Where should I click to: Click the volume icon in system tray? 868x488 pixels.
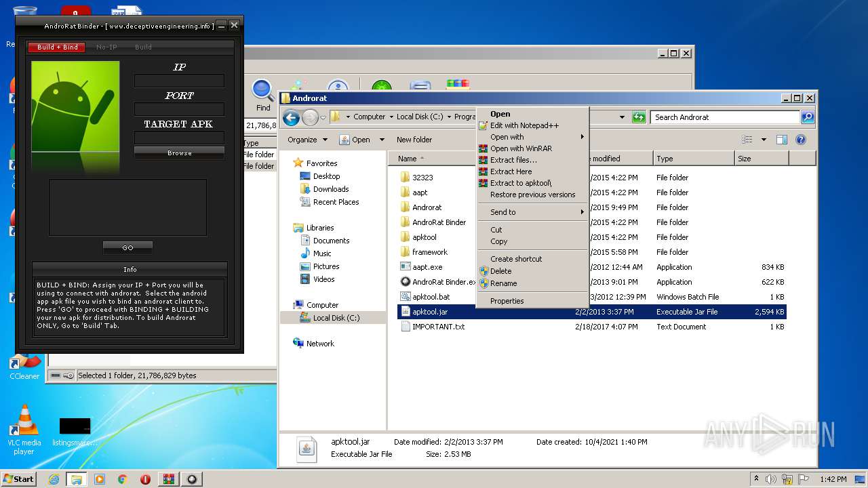[x=772, y=479]
